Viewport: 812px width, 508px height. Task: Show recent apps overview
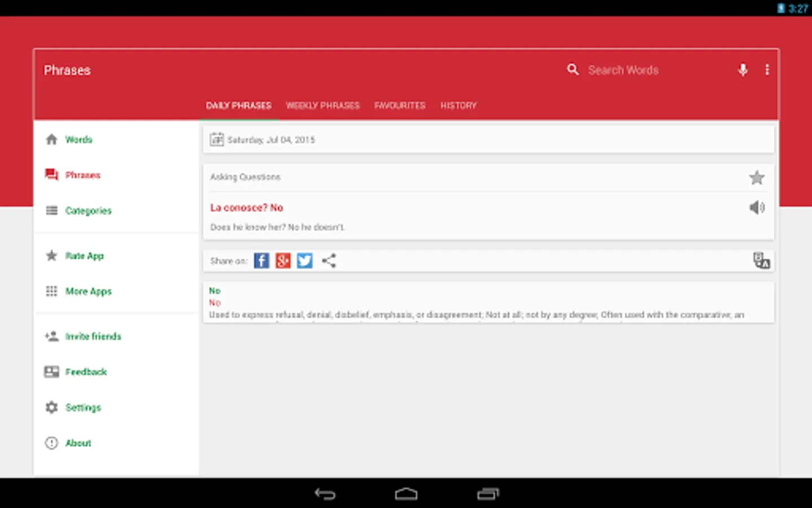(488, 494)
